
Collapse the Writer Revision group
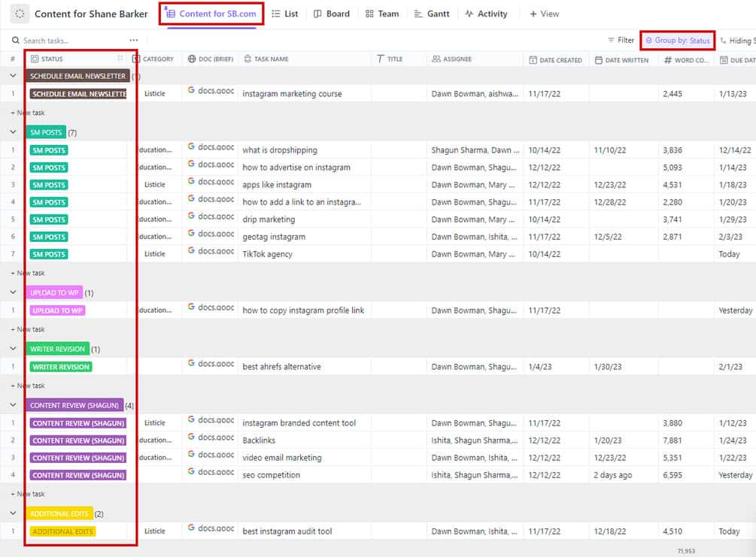tap(13, 348)
